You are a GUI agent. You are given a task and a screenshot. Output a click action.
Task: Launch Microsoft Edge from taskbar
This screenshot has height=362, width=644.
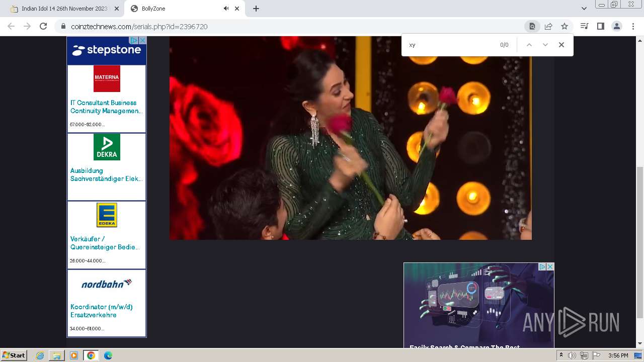108,355
